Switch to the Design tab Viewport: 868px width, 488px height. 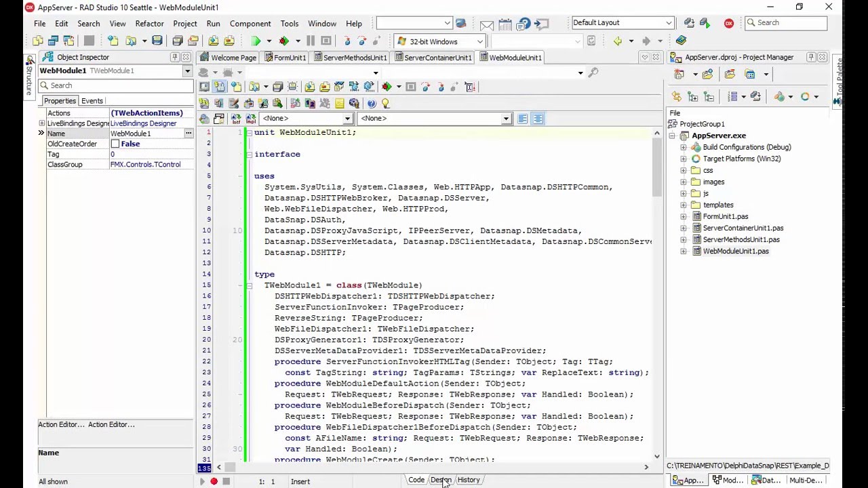(x=441, y=480)
